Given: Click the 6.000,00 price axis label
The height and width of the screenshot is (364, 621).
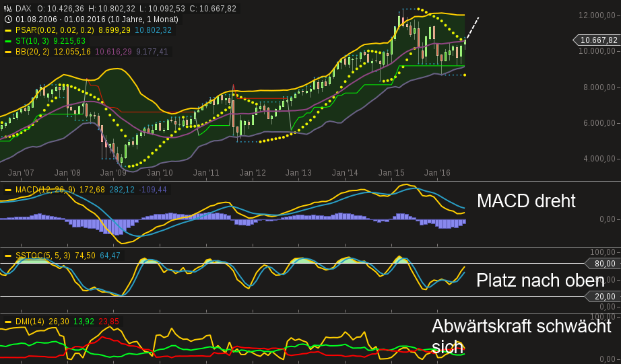Looking at the screenshot, I should [x=599, y=123].
